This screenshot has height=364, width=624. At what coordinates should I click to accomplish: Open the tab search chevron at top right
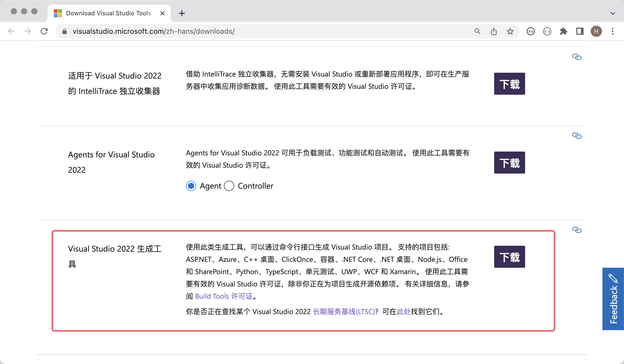click(x=613, y=13)
